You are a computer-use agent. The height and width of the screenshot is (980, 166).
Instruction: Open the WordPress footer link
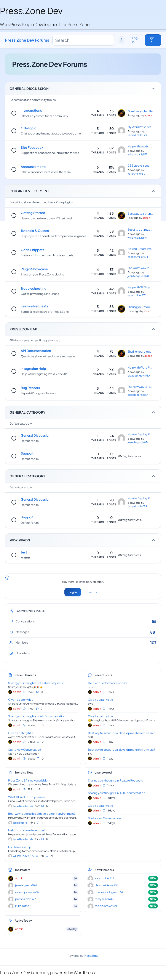[84, 972]
